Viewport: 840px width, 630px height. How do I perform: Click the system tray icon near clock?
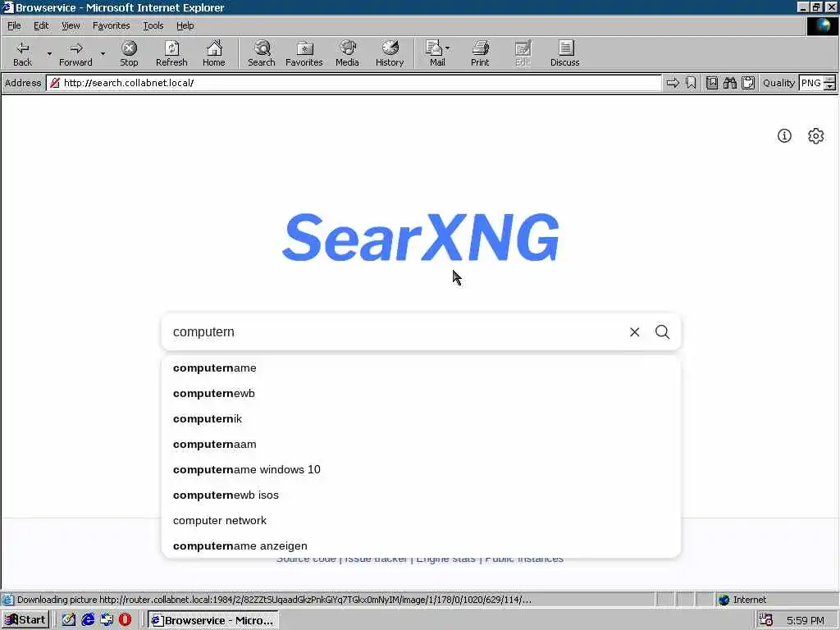pos(766,620)
